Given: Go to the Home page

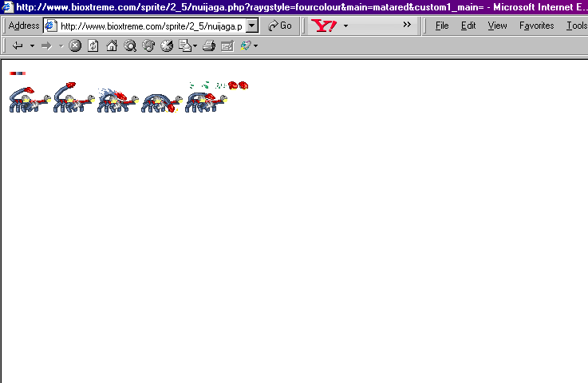Looking at the screenshot, I should 112,45.
